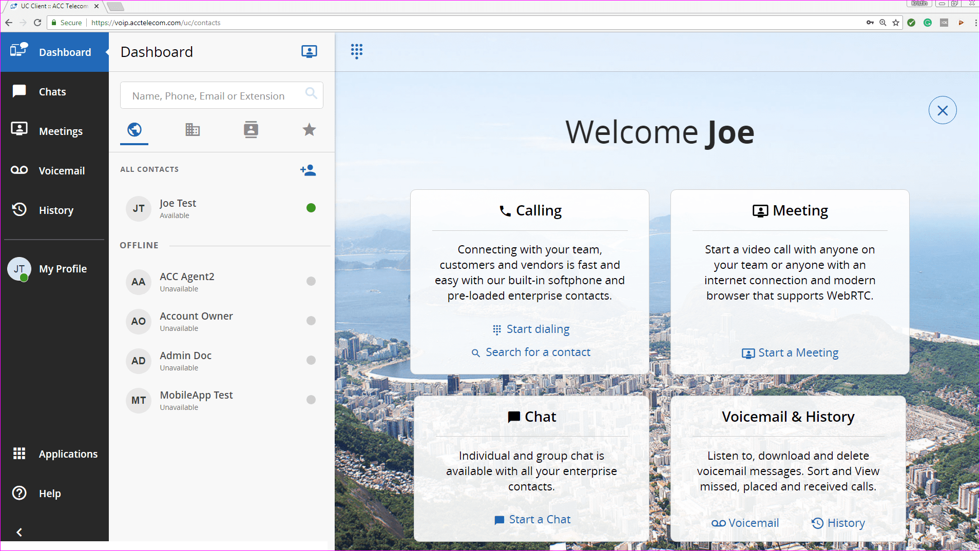This screenshot has height=551, width=980.
Task: Open Help in the sidebar
Action: tap(54, 493)
